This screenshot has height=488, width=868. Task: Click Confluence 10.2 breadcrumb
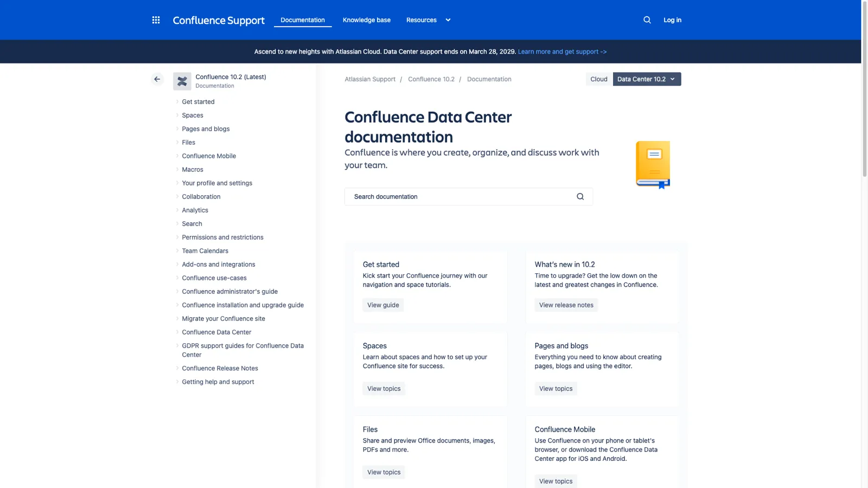point(431,79)
